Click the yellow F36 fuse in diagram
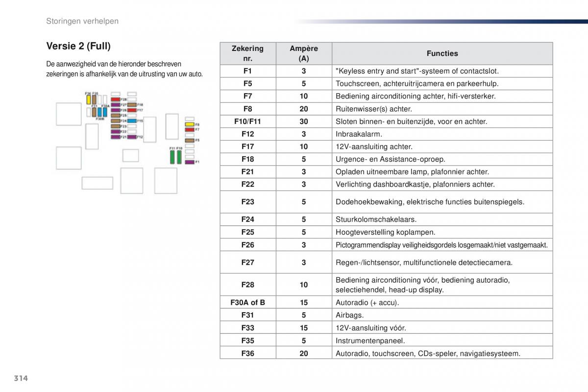 click(89, 99)
